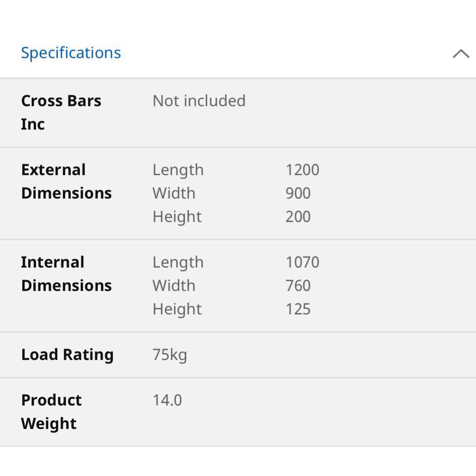Screen dimensions: 476x476
Task: Select the Load Rating label
Action: [x=67, y=355]
